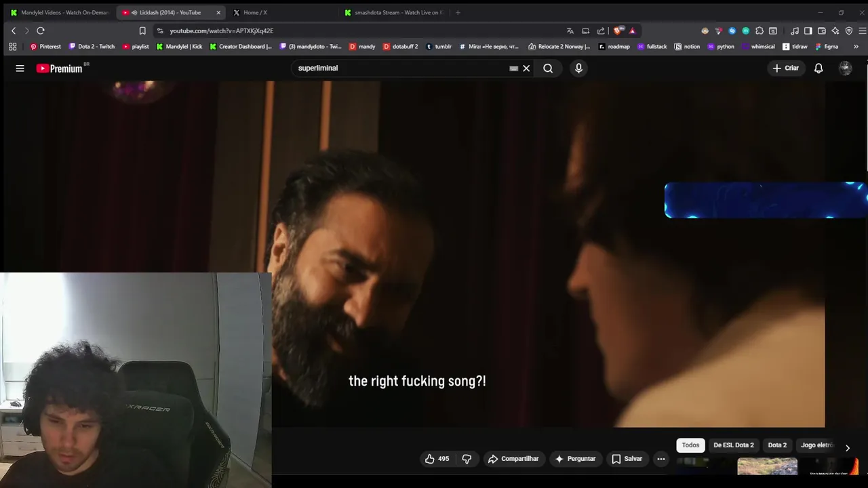
Task: Reload the current page
Action: (x=41, y=30)
